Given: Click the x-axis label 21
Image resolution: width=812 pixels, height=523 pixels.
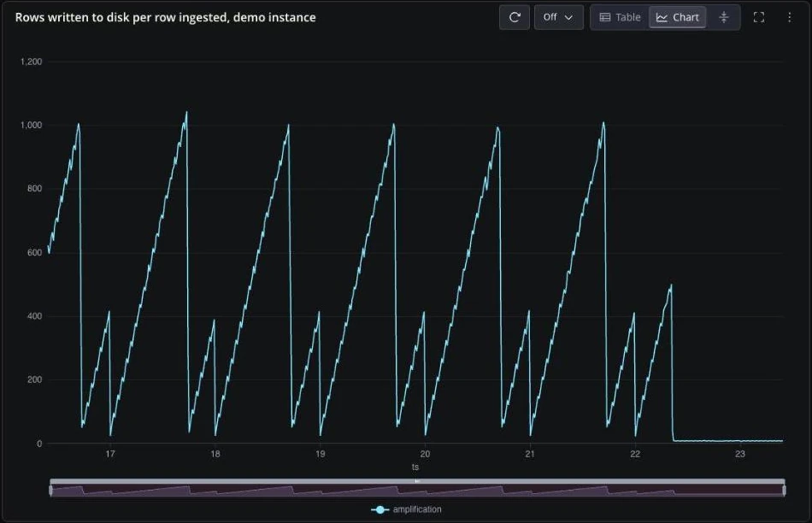Looking at the screenshot, I should point(530,454).
